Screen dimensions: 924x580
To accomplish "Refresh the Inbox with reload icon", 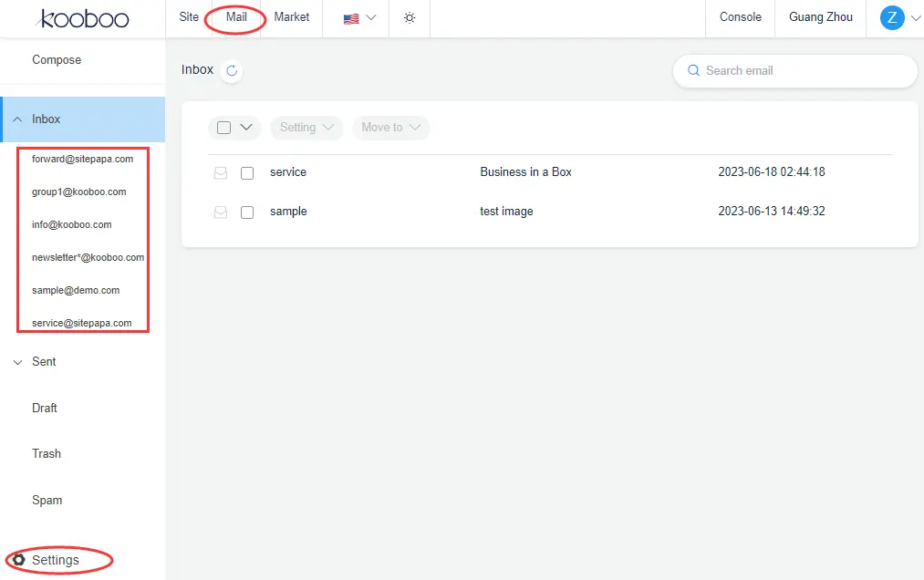I will [x=232, y=71].
